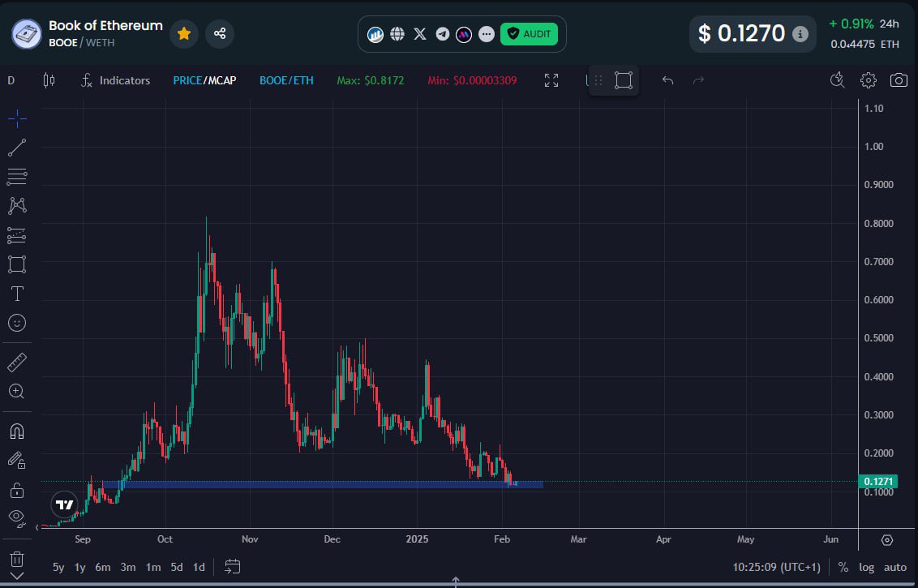Favorite Book of Ethereum with star

tap(184, 33)
